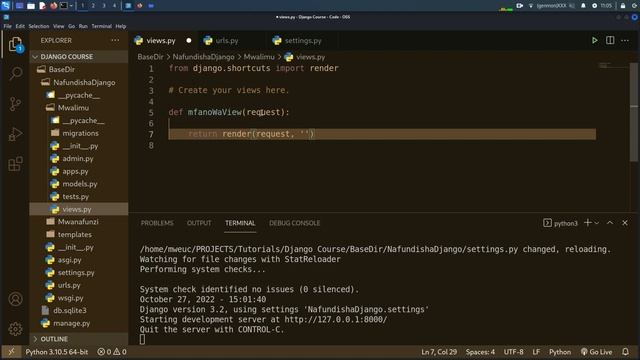This screenshot has height=360, width=640.
Task: Open the File menu
Action: [8, 26]
